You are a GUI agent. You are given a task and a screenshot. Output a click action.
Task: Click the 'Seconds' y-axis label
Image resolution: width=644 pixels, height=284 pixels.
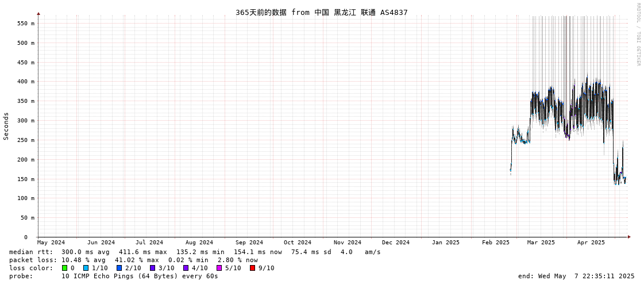click(x=6, y=126)
